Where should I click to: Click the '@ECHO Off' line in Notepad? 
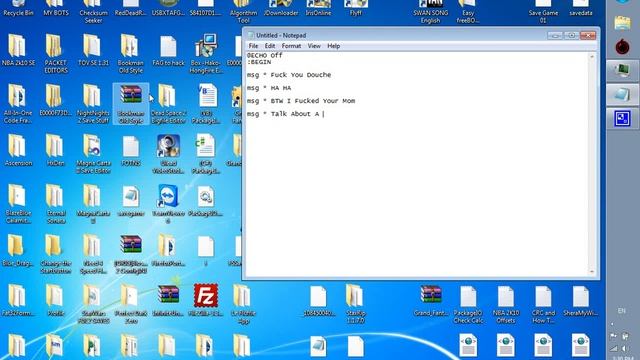[264, 56]
